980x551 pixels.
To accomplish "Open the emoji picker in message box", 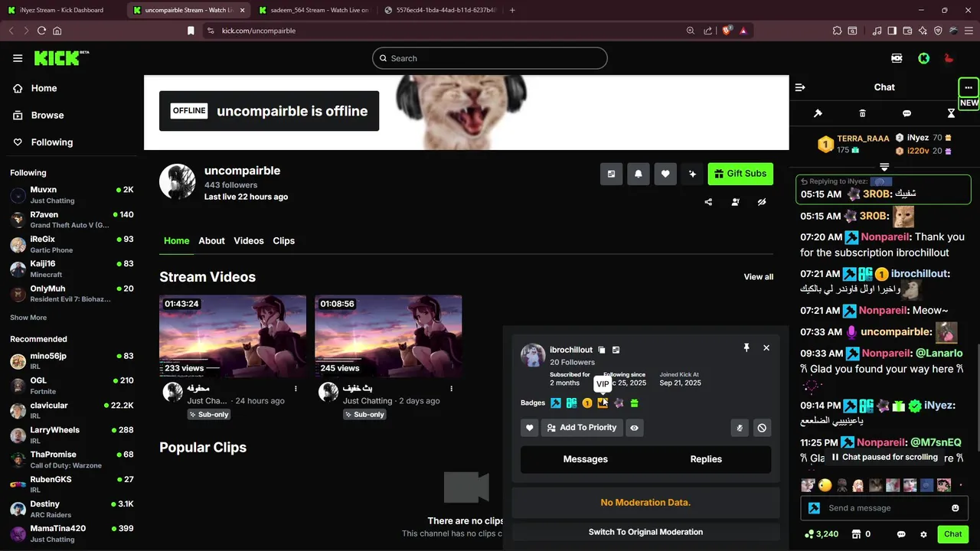I will click(955, 508).
